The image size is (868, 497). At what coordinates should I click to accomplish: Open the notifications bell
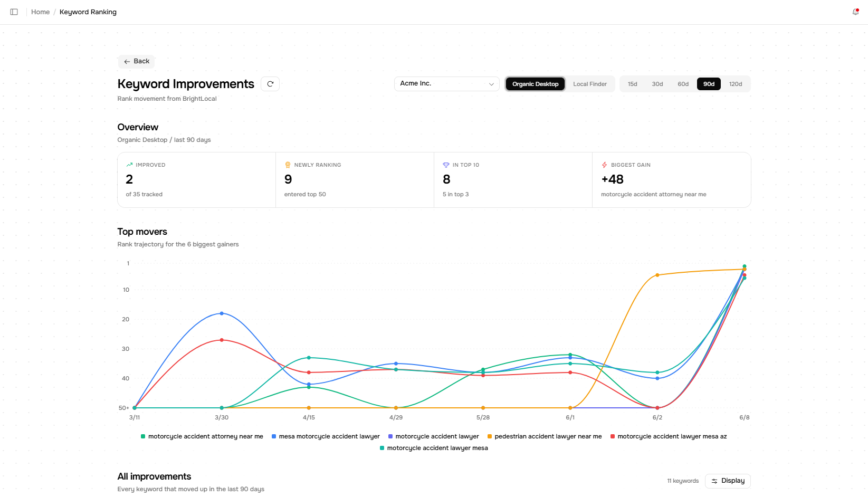tap(855, 12)
